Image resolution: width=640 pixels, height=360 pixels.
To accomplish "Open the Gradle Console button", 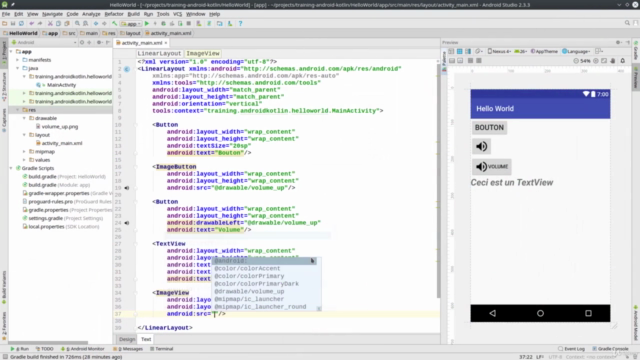I will 610,349.
